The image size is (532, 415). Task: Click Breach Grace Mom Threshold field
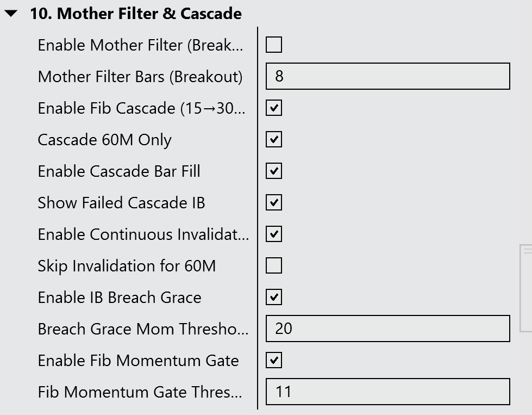coord(387,329)
